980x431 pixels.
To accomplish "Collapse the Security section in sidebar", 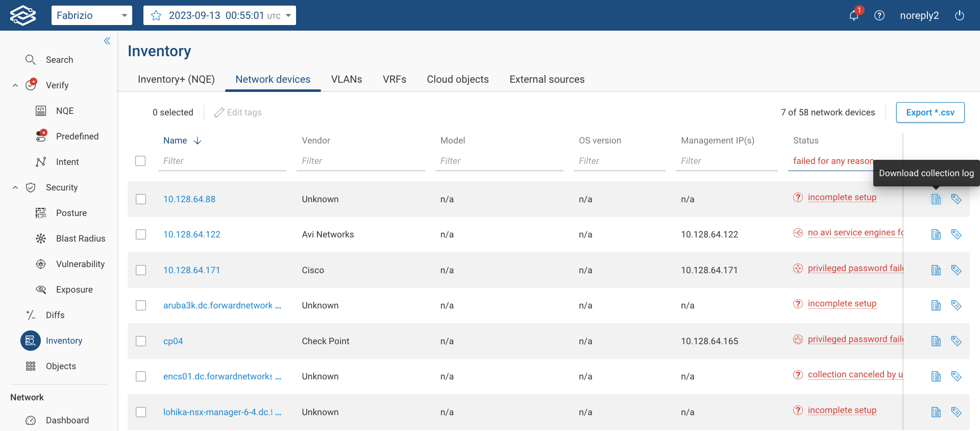I will (x=15, y=187).
